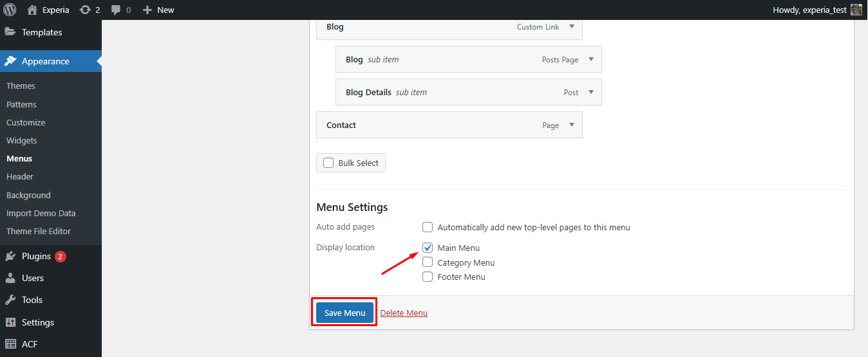The image size is (868, 357).
Task: Open Import Demo Data submenu item
Action: coord(41,213)
